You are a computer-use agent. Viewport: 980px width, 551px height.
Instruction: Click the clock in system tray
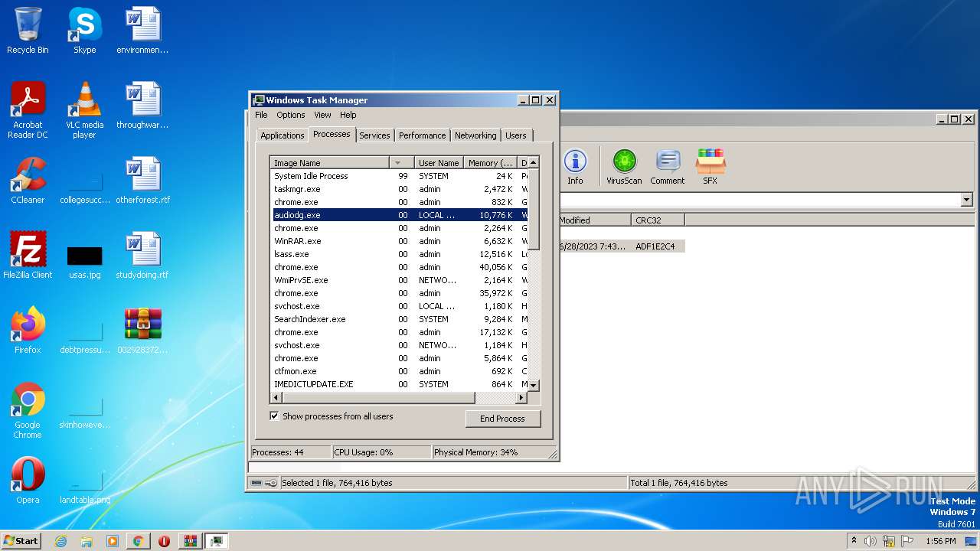tap(940, 541)
